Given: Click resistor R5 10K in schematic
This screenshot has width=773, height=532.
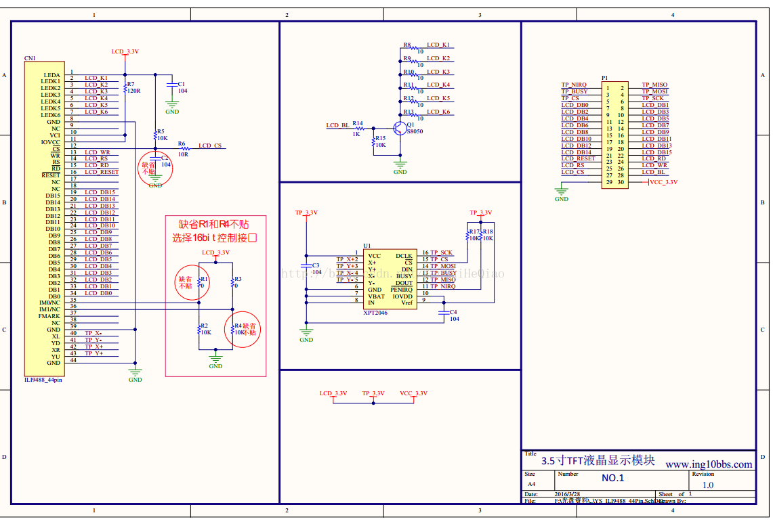Looking at the screenshot, I should click(155, 135).
